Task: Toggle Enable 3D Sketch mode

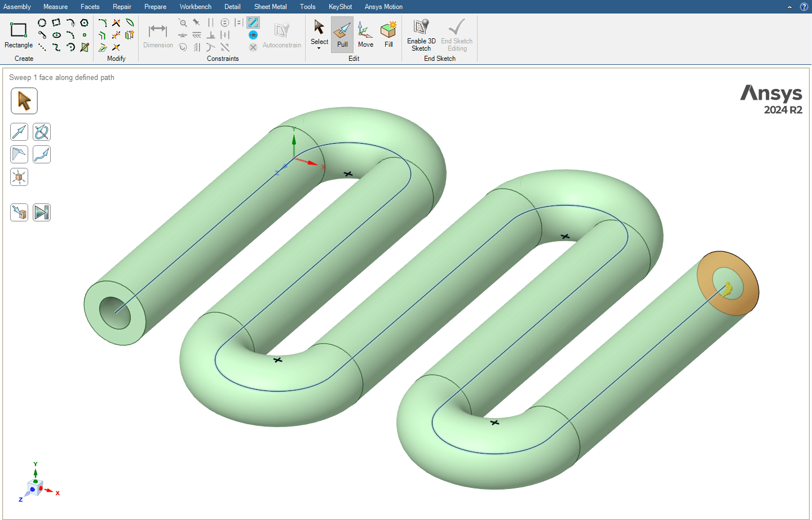Action: coord(421,34)
